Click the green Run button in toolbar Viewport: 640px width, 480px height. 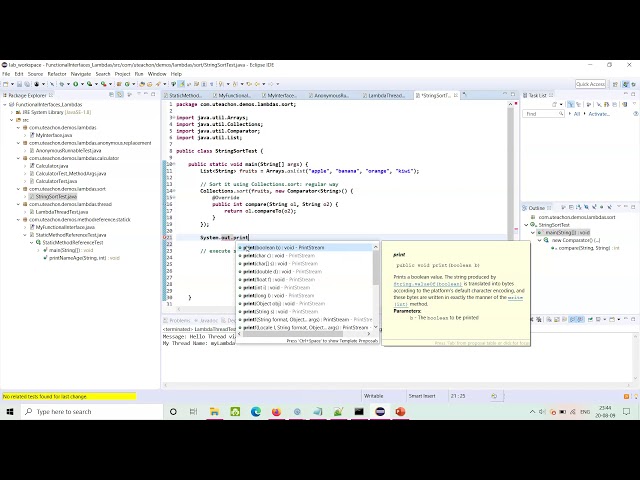[76, 84]
